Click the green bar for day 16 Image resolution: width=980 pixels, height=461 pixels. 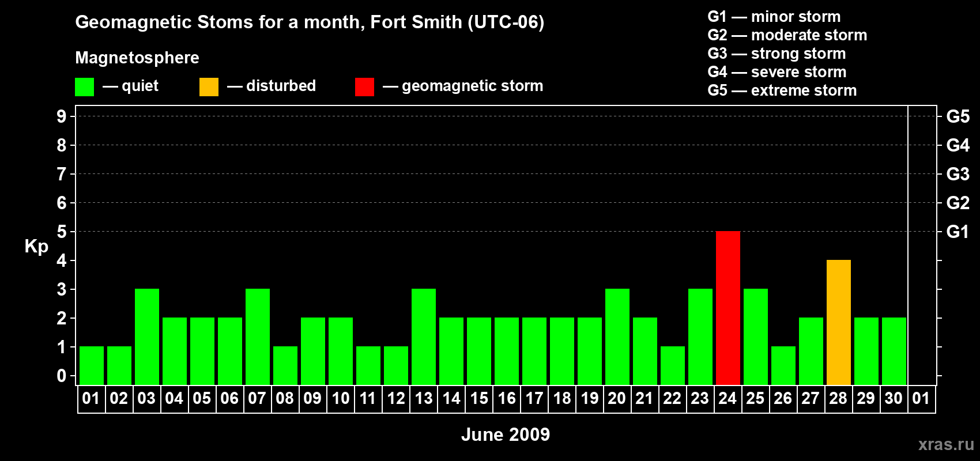507,351
